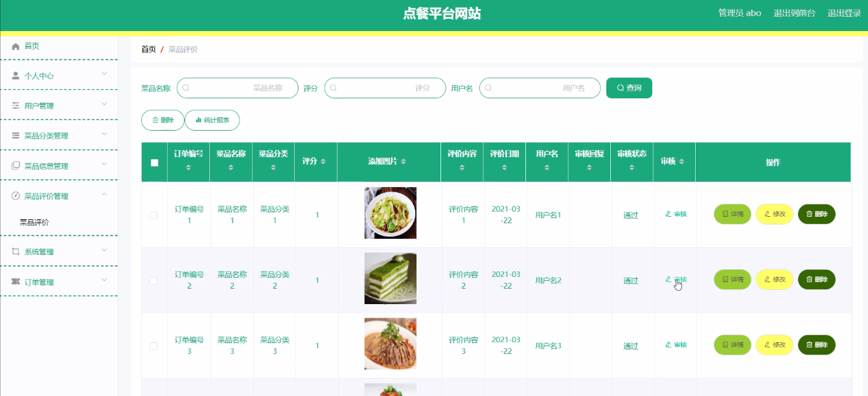
Task: Click 审核 link in 用户名1 row
Action: [x=676, y=214]
